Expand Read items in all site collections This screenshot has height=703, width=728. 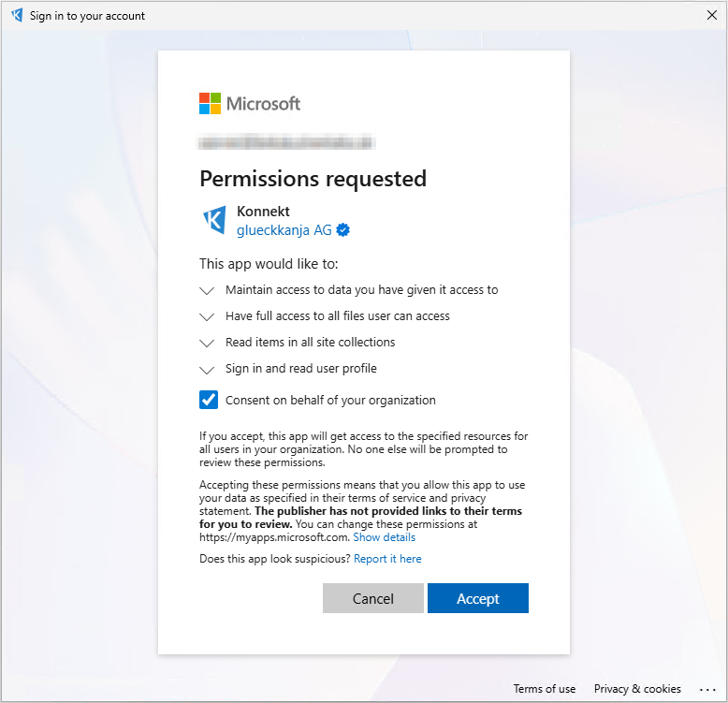(x=208, y=344)
